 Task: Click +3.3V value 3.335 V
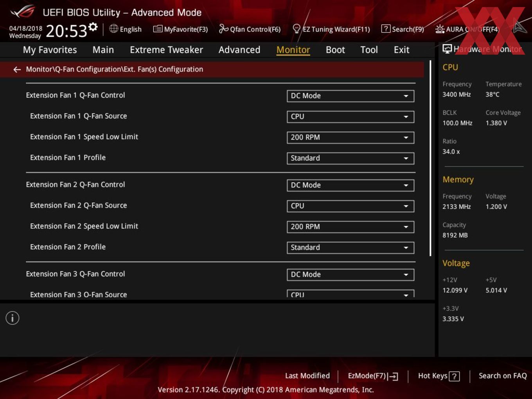click(x=453, y=319)
